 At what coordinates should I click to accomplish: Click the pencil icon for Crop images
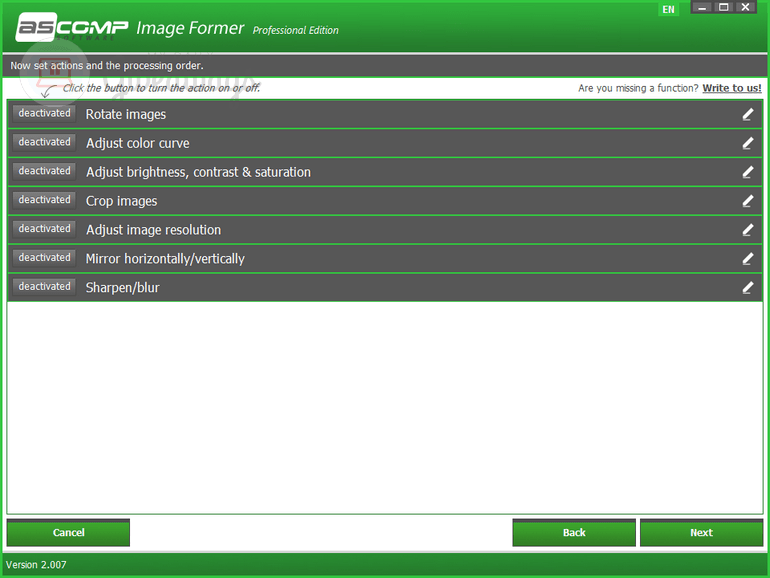747,201
